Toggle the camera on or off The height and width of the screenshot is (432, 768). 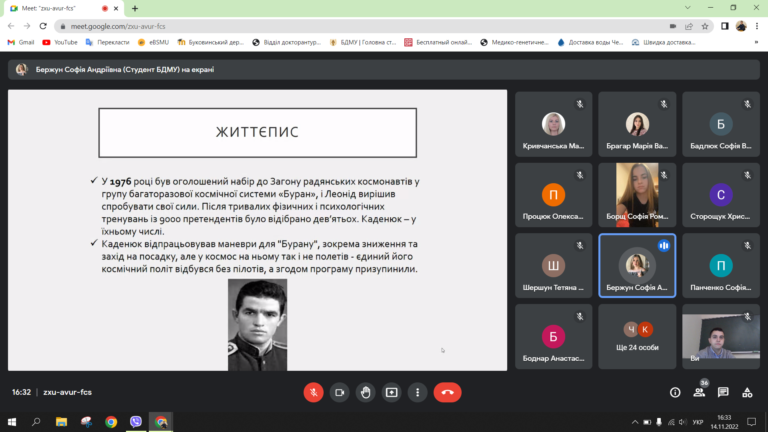(339, 392)
